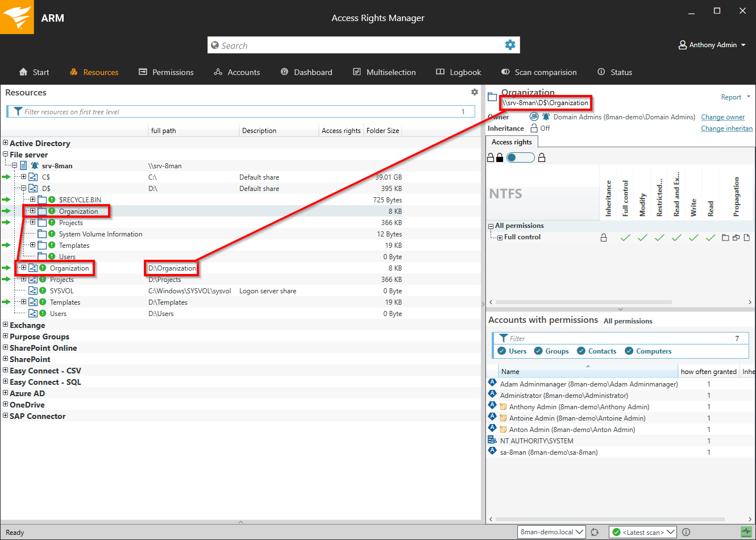The image size is (756, 540).
Task: Click the C$ share icon
Action: pos(33,177)
